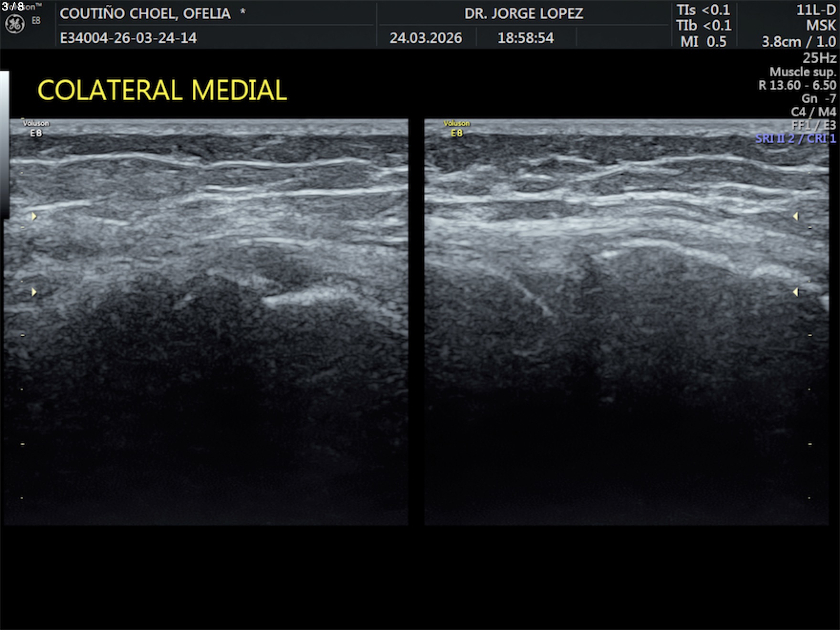Click the GE logo in header
Viewport: 840px width, 630px height.
[x=14, y=24]
